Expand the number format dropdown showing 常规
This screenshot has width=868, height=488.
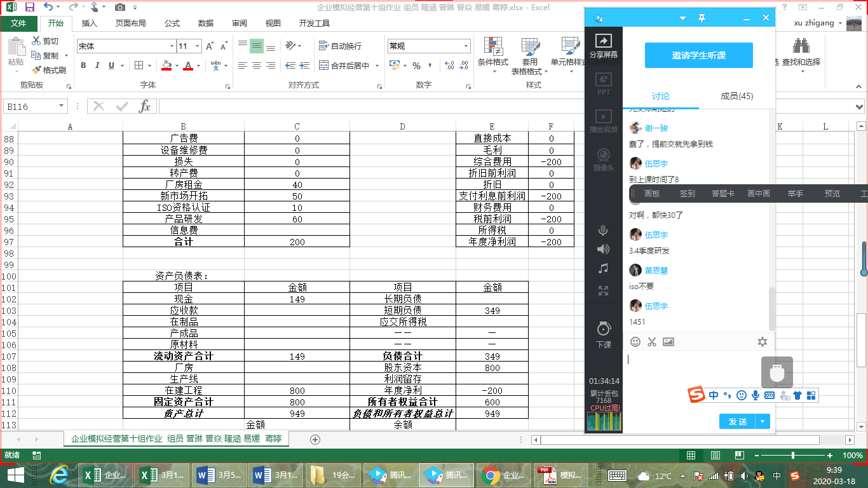click(x=466, y=46)
